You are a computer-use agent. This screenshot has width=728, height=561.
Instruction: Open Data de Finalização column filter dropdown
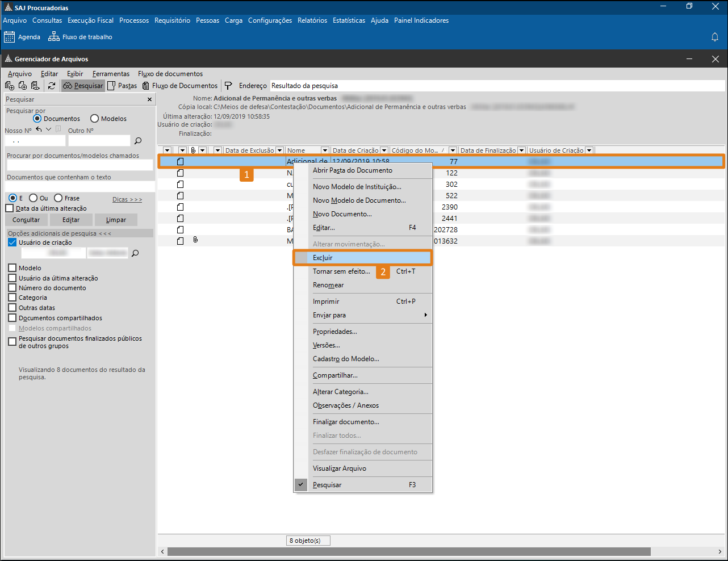(x=521, y=150)
